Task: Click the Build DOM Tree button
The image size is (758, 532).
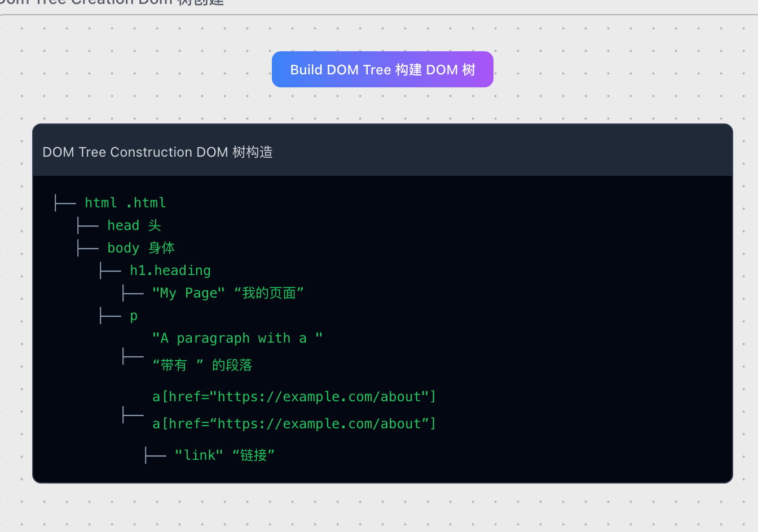Action: (x=382, y=69)
